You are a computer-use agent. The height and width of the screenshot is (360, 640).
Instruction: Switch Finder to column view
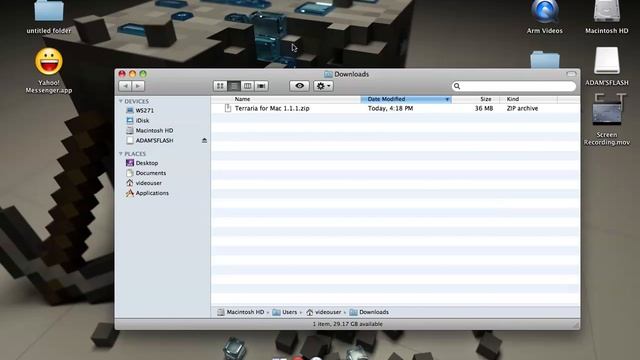click(247, 86)
